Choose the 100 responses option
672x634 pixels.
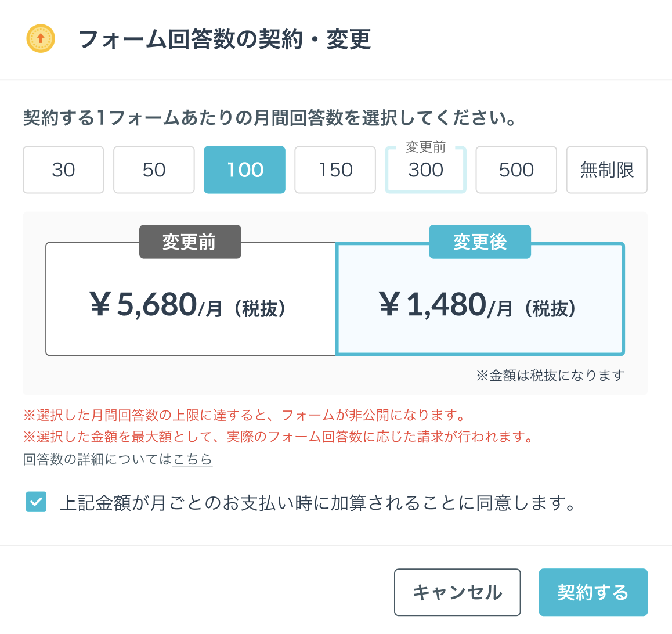[x=244, y=170]
